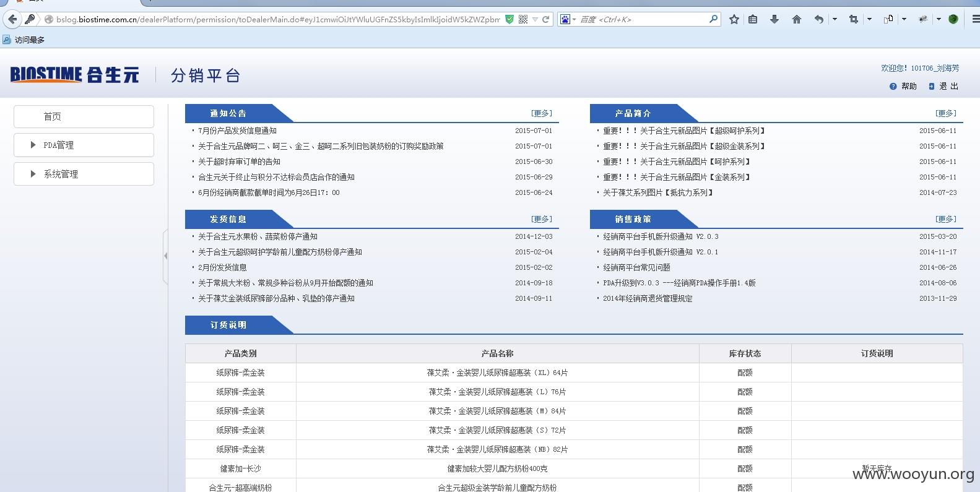Screen dimensions: 980x492
Task: Click the browser back arrow button
Action: point(12,19)
